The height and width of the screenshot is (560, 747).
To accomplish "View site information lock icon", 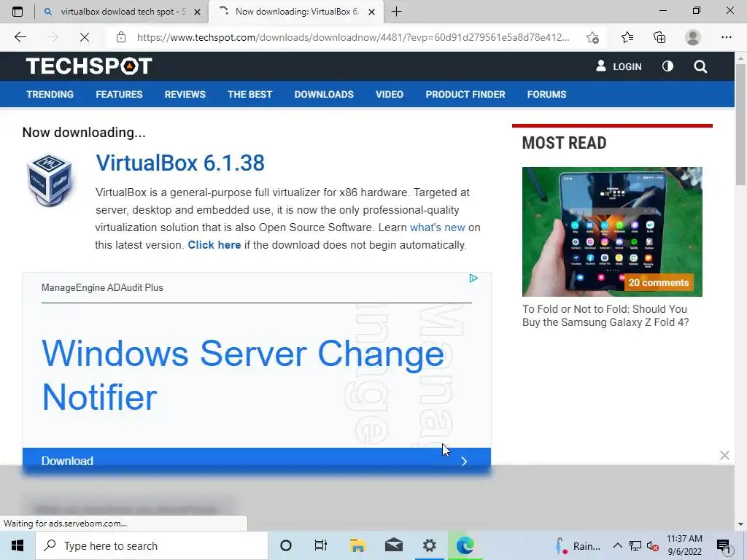I will [121, 37].
